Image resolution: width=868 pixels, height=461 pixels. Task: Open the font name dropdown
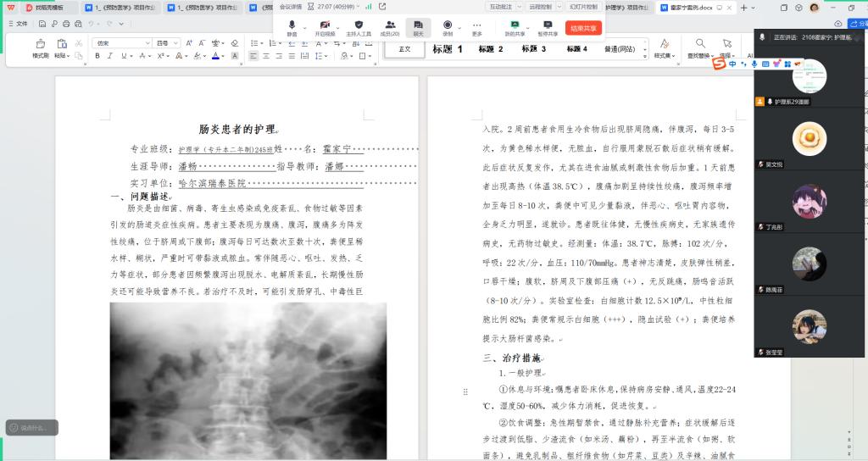click(147, 42)
